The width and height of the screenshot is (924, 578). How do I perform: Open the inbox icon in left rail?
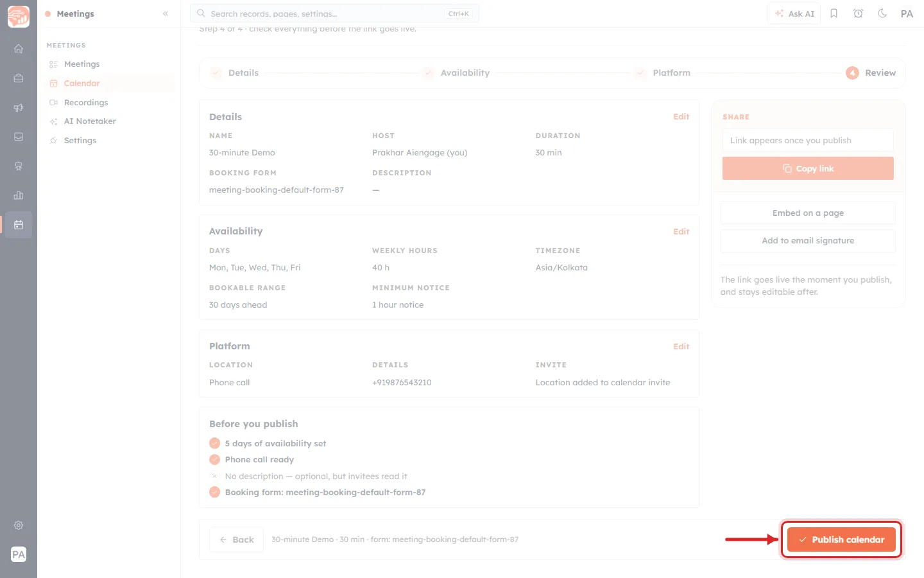click(x=19, y=137)
